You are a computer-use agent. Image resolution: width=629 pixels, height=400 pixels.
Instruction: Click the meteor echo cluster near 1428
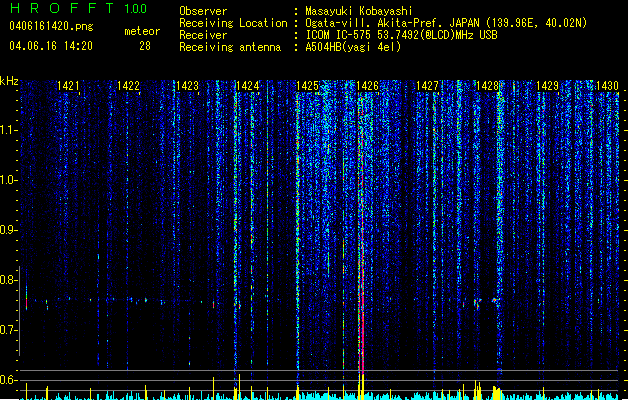487,302
